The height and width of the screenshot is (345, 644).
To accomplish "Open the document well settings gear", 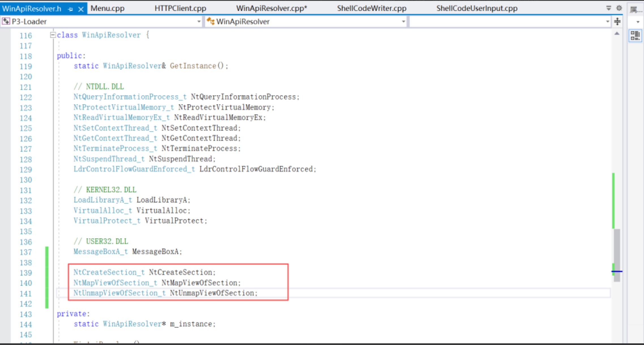I will coord(619,8).
